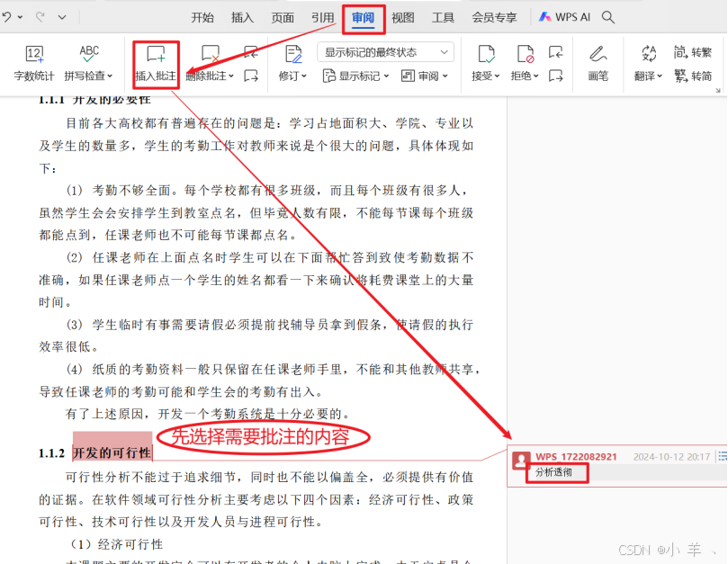Click the paragraph starting (1) 考勤不够全面
The image size is (728, 564).
point(256,212)
